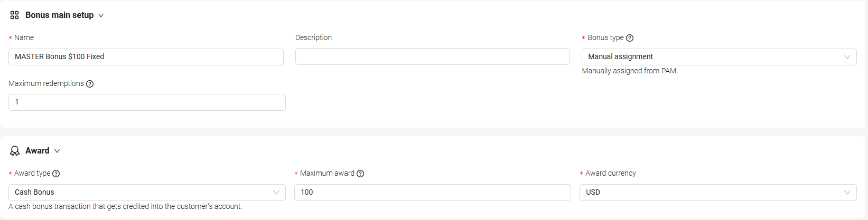Image resolution: width=868 pixels, height=220 pixels.
Task: Open the Cash Bonus award type dropdown
Action: [x=147, y=193]
